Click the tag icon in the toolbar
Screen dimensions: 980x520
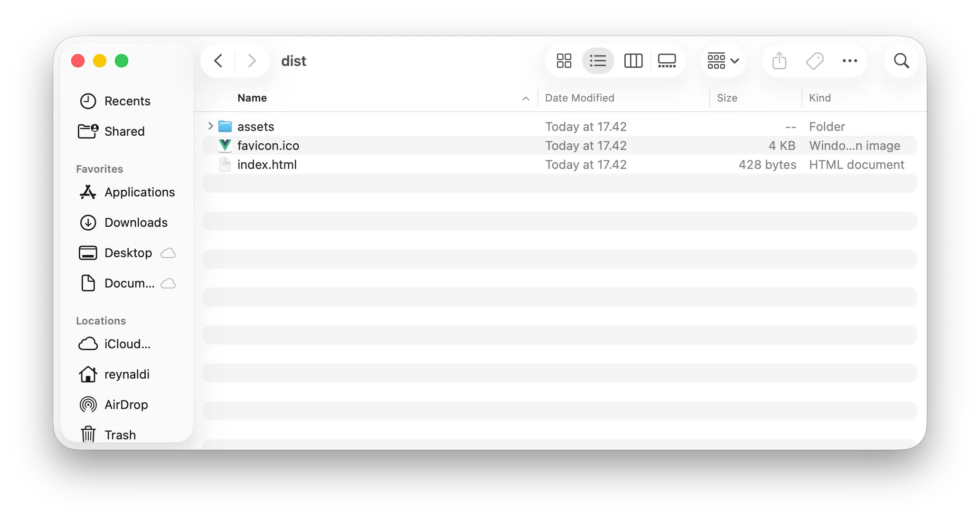pos(815,61)
